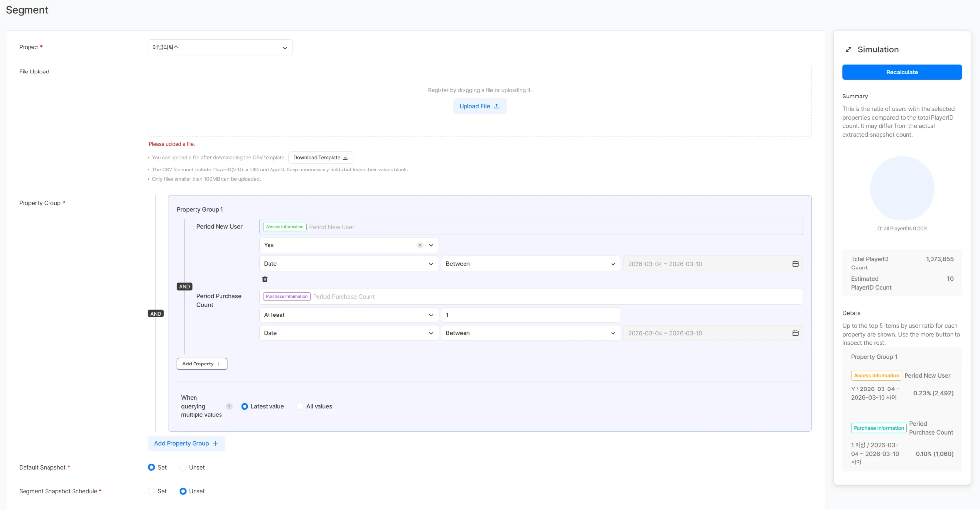Image resolution: width=980 pixels, height=510 pixels.
Task: Open the Project dropdown
Action: point(220,48)
